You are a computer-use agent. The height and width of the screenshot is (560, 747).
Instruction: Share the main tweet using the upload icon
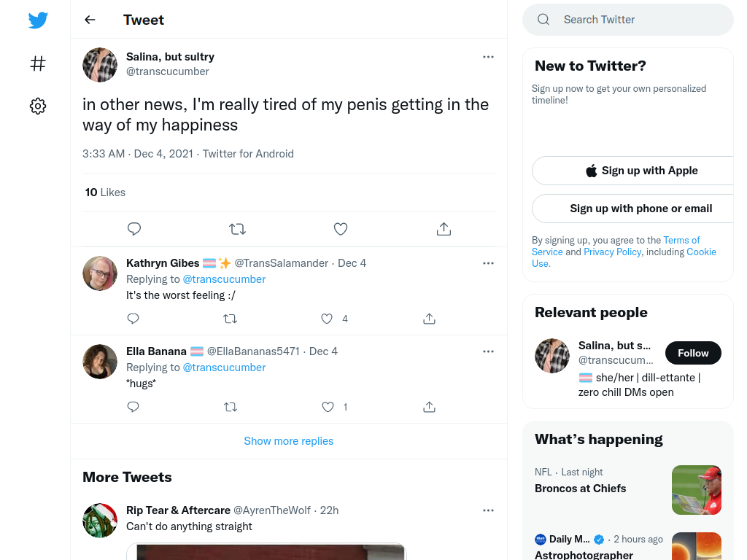[x=444, y=229]
